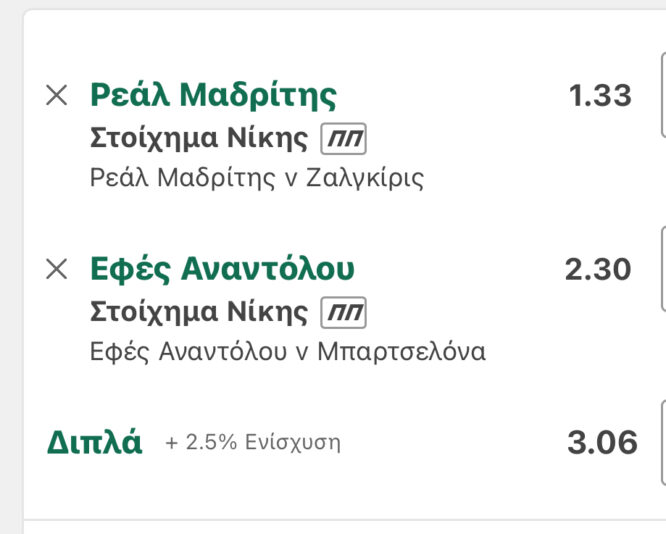The width and height of the screenshot is (666, 534).
Task: Select the Διπλά bet type label
Action: coord(95,442)
